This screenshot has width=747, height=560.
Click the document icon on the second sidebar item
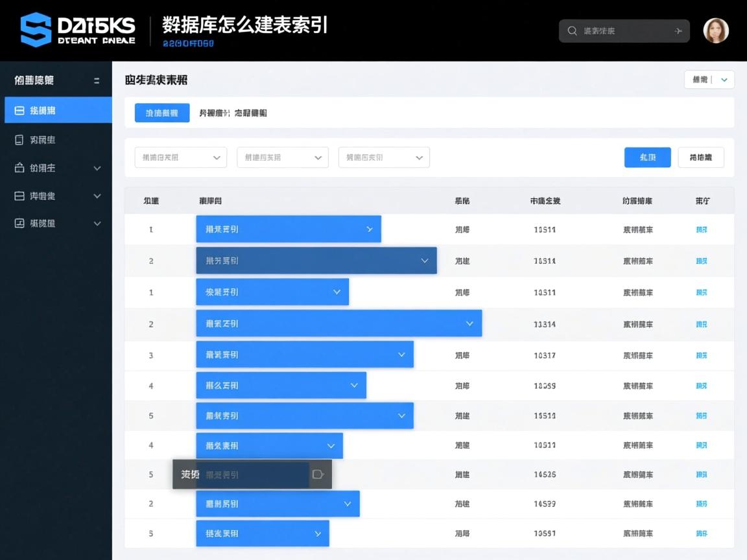click(18, 139)
